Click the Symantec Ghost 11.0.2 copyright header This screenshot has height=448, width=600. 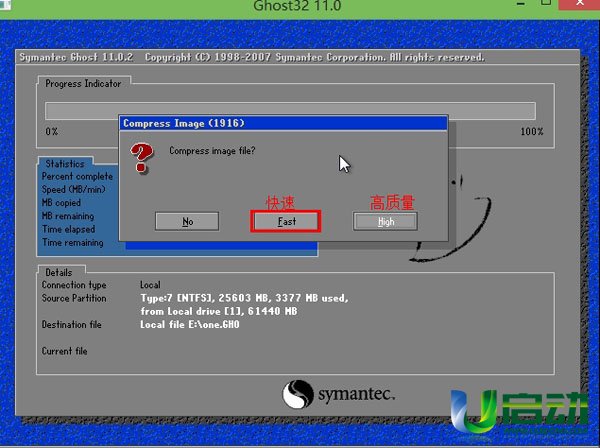tap(252, 57)
